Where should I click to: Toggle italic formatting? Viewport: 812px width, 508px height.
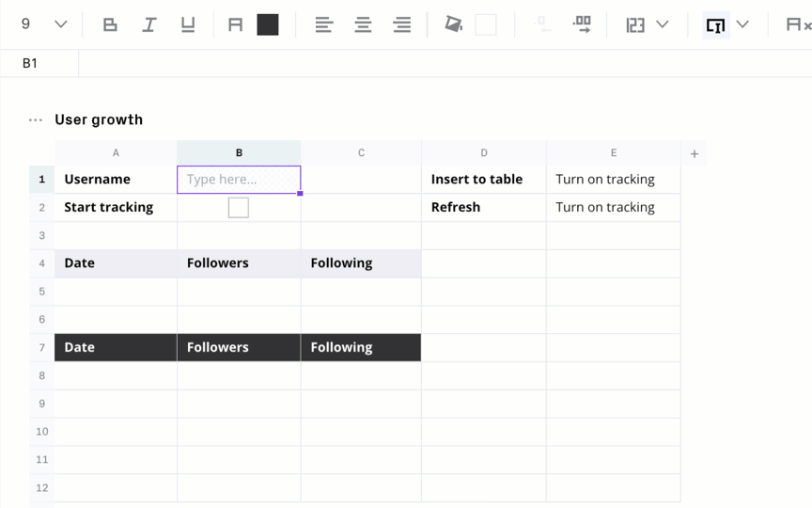pos(149,24)
